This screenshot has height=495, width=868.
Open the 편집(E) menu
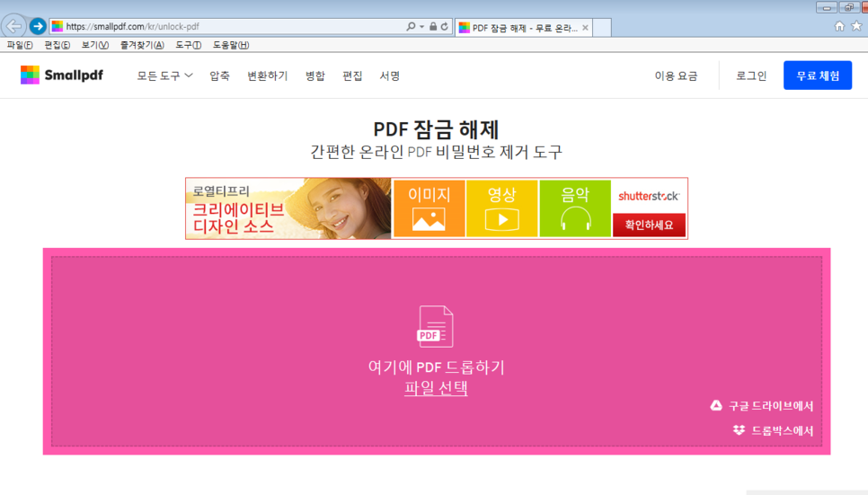pos(57,45)
